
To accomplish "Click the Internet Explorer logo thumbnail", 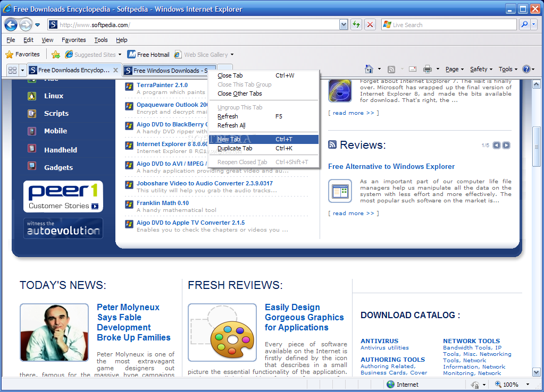I will pos(340,91).
